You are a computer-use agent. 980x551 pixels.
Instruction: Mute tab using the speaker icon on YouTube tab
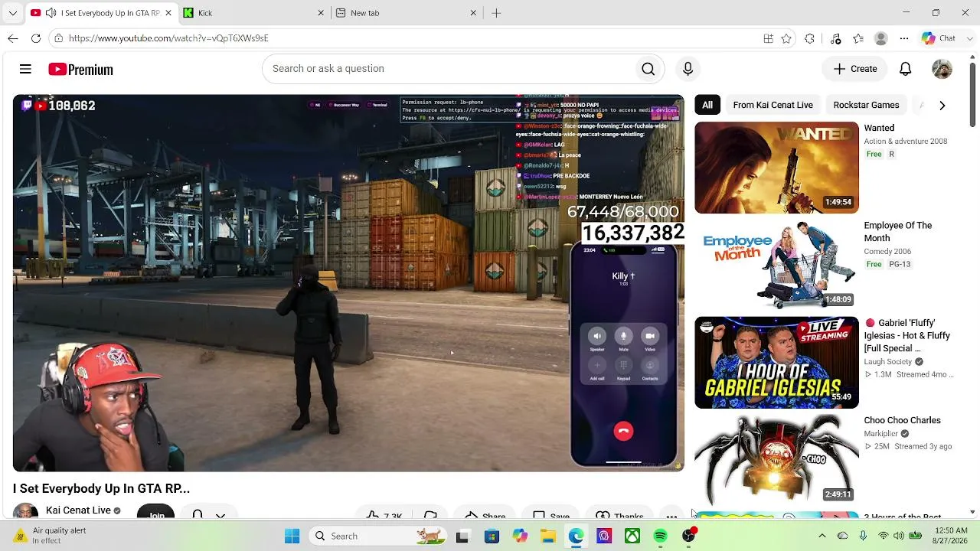[x=51, y=13]
